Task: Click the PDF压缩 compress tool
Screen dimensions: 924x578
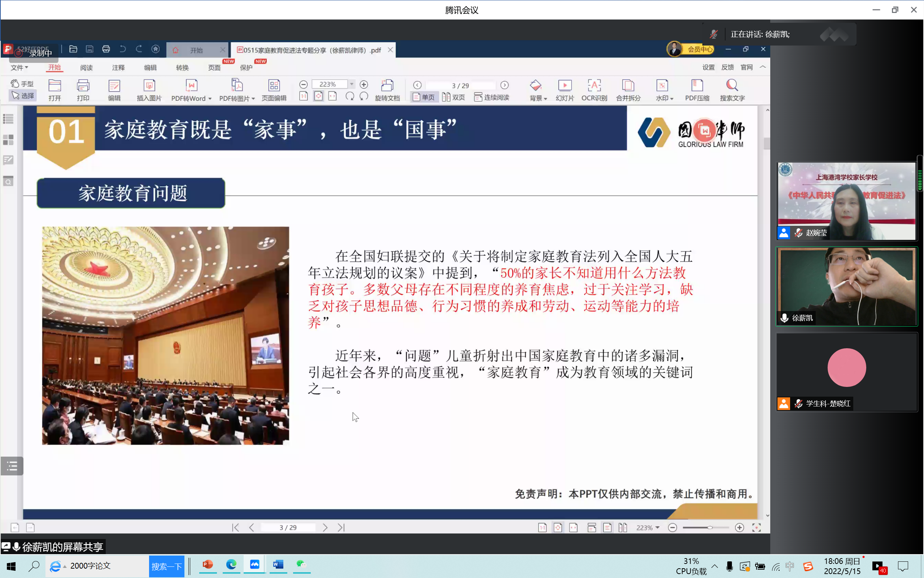Action: pos(697,90)
